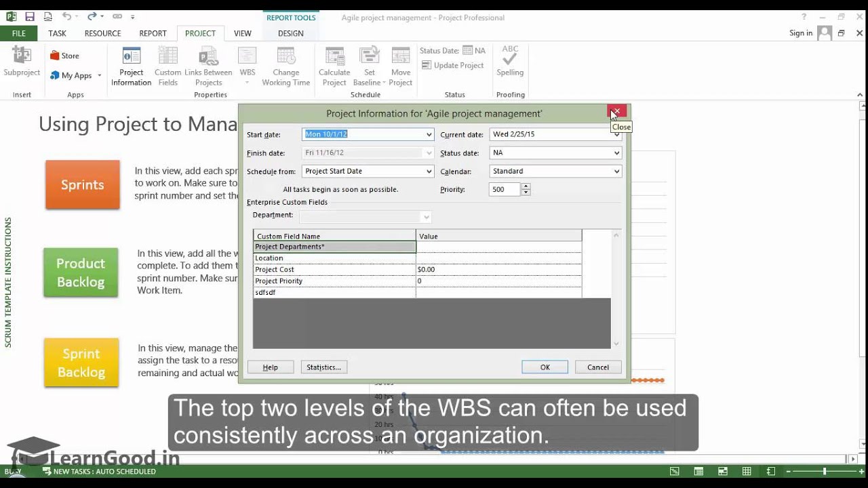Open the Start date dropdown
868x488 pixels.
pyautogui.click(x=429, y=134)
